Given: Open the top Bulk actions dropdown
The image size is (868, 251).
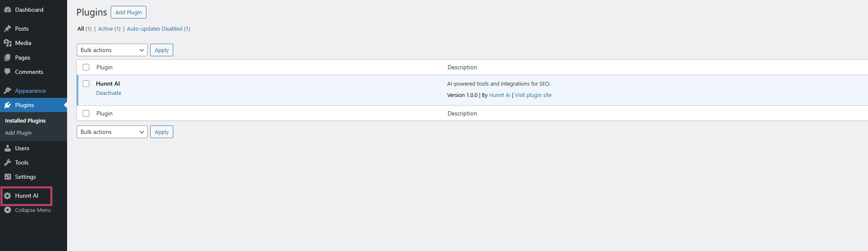Looking at the screenshot, I should [x=112, y=50].
